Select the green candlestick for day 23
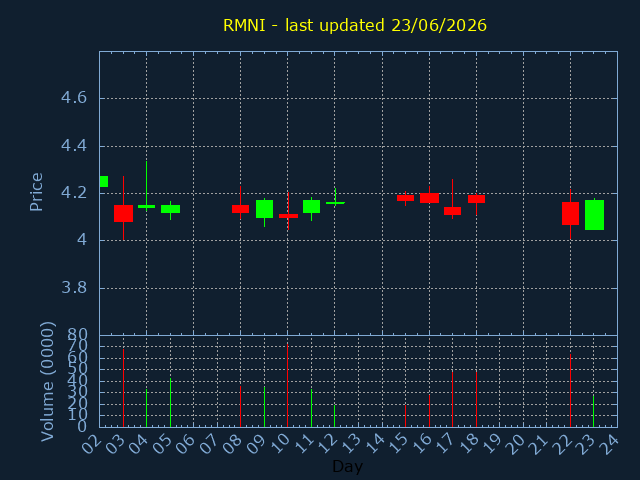Image resolution: width=640 pixels, height=480 pixels. pyautogui.click(x=594, y=215)
